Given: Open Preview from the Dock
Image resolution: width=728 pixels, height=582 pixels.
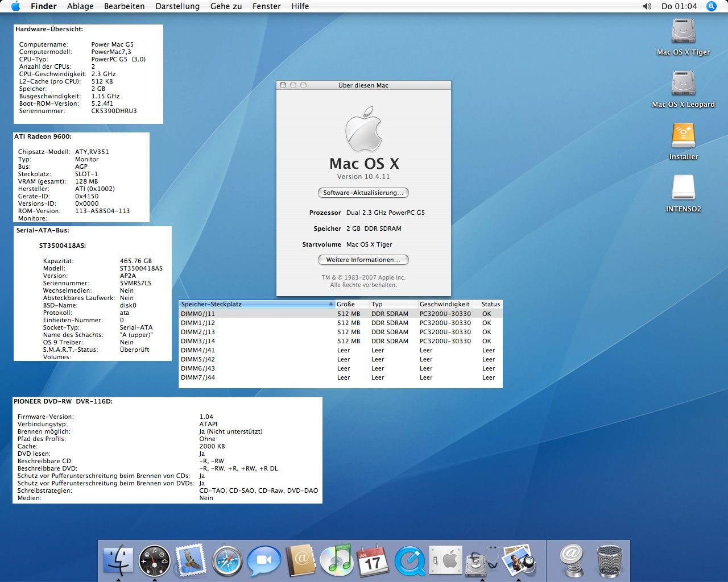Looking at the screenshot, I should (x=519, y=560).
